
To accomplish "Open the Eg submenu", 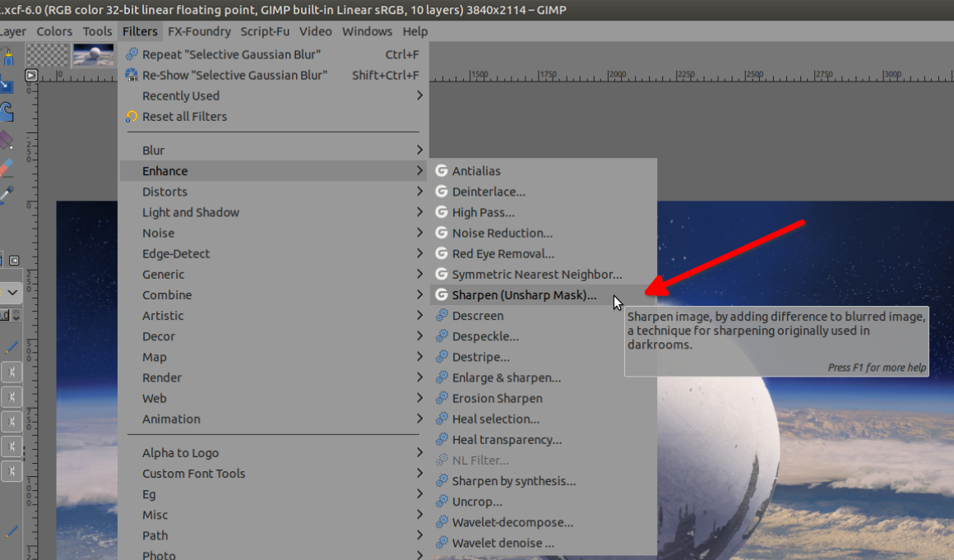I will (274, 494).
